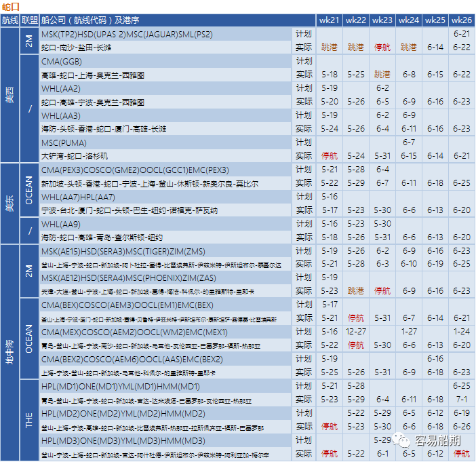Image resolution: width=476 pixels, height=462 pixels.
Task: Click the 6-1 actual date in HPL(MD3) row
Action: coord(382,454)
